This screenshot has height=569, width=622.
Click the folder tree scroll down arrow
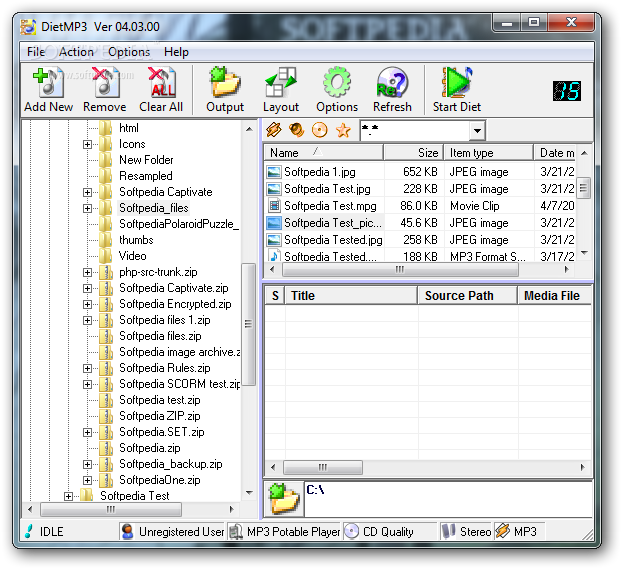(x=249, y=493)
